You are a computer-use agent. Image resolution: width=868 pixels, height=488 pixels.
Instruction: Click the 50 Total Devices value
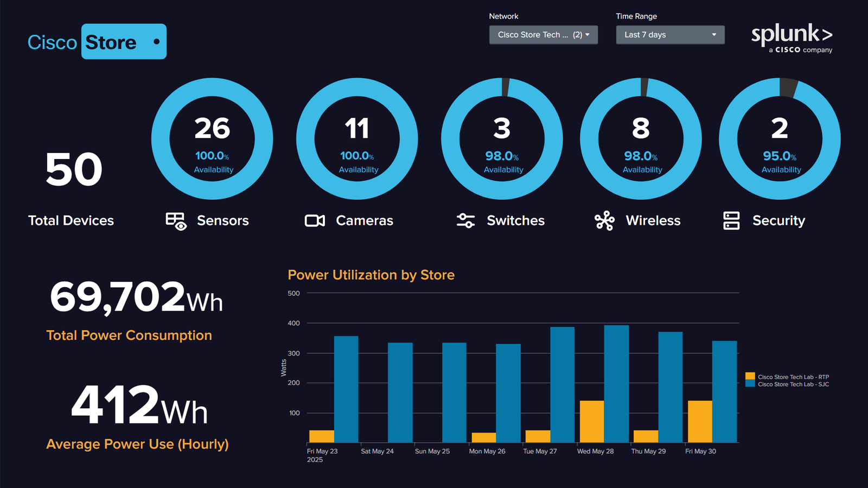tap(74, 169)
